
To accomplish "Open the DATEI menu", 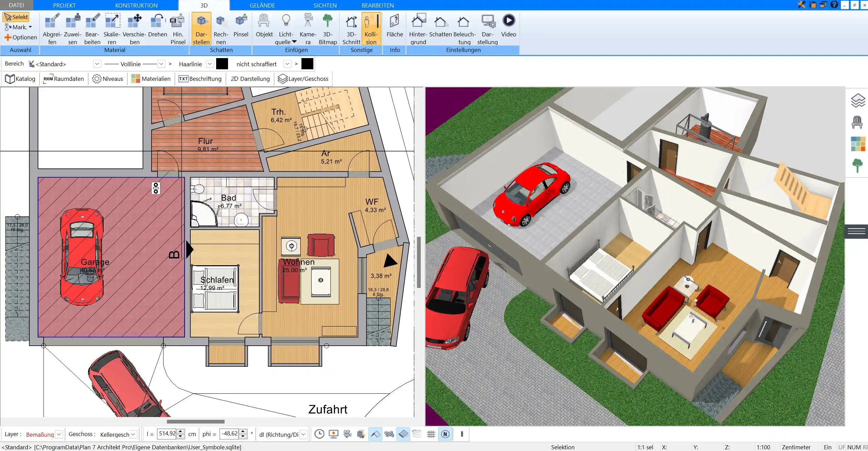I will tap(16, 5).
